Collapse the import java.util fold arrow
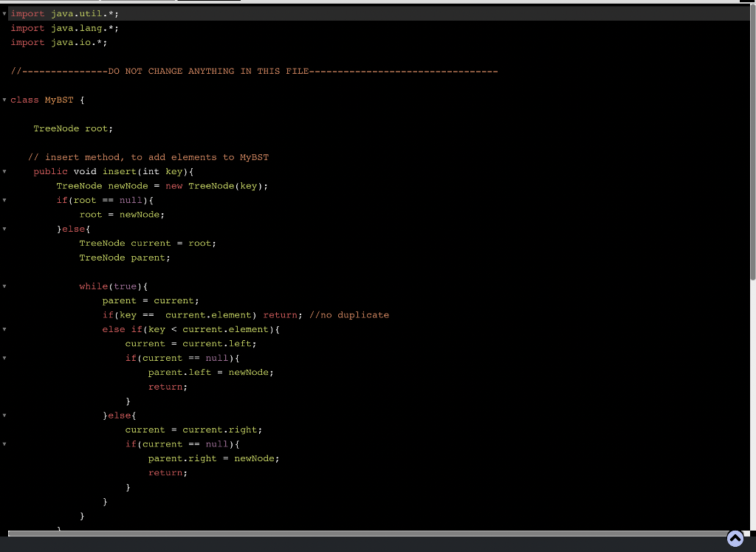756x552 pixels. click(x=4, y=14)
